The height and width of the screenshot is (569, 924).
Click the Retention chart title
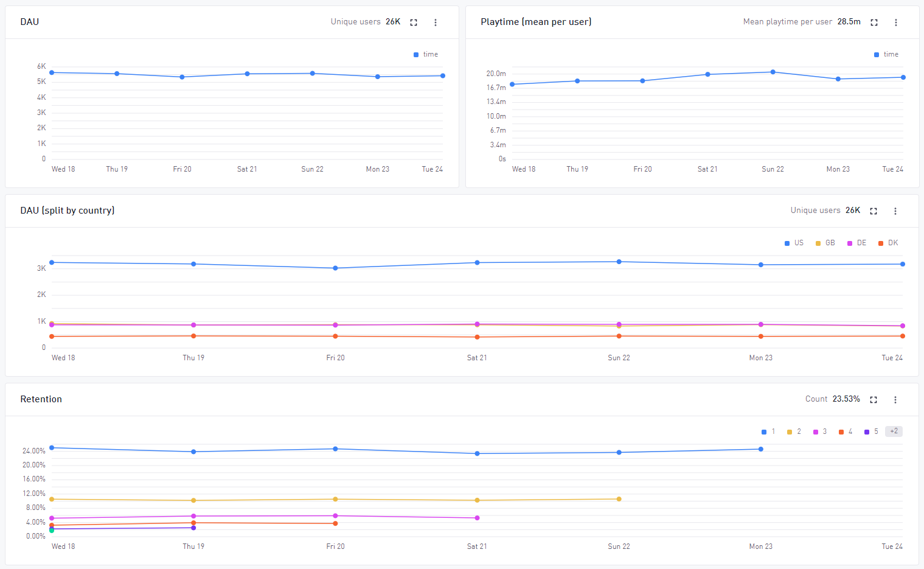(x=41, y=399)
